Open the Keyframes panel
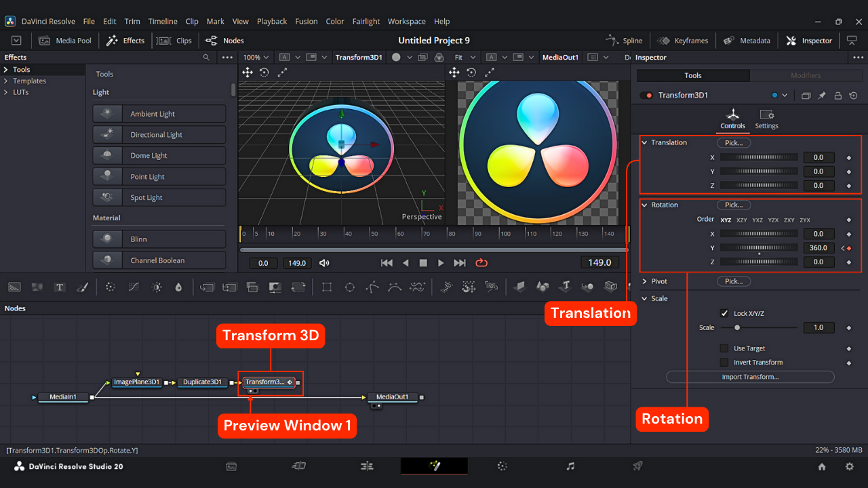Screen dimensions: 868x488 click(x=683, y=41)
